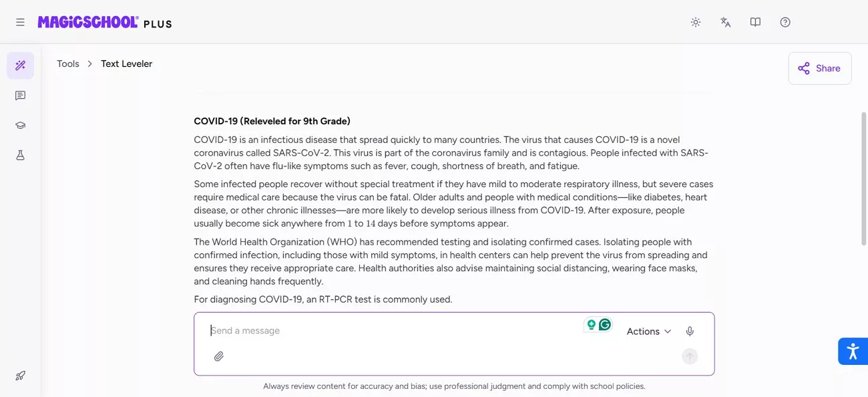Click the help question mark icon
The width and height of the screenshot is (868, 397).
[x=785, y=22]
